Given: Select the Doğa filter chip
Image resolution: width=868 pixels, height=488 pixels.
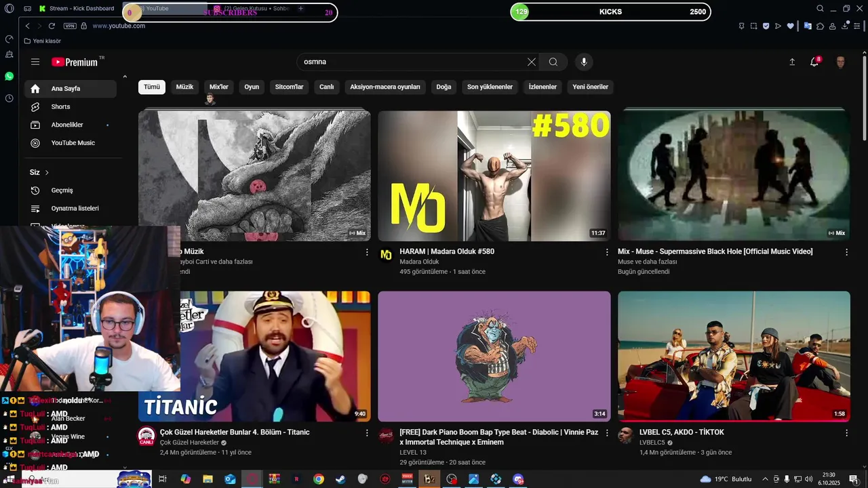Looking at the screenshot, I should (443, 87).
